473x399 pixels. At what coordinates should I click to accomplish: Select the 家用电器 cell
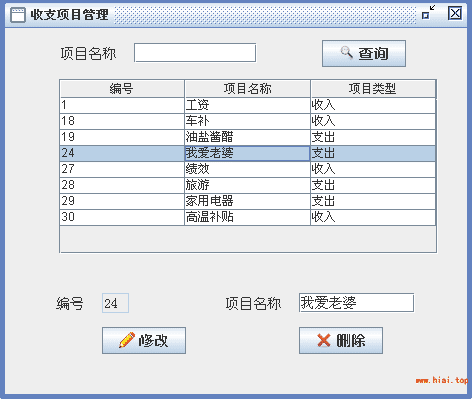[x=247, y=201]
